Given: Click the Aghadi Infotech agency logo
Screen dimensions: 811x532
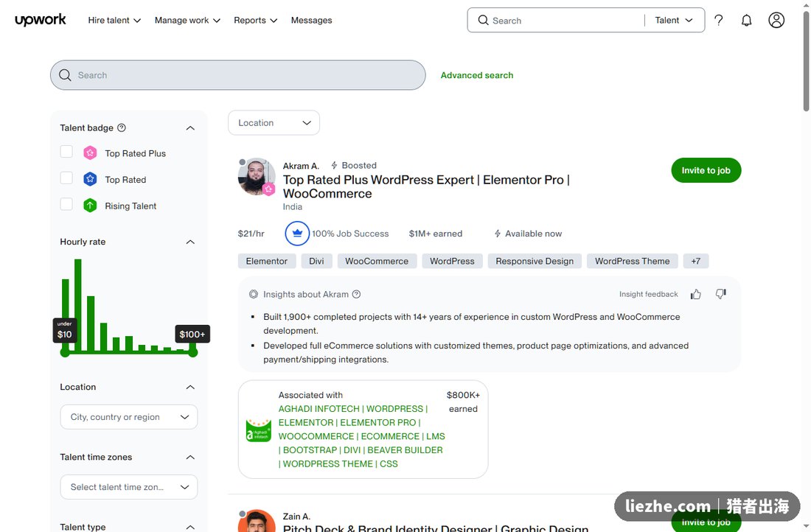Looking at the screenshot, I should [x=259, y=430].
